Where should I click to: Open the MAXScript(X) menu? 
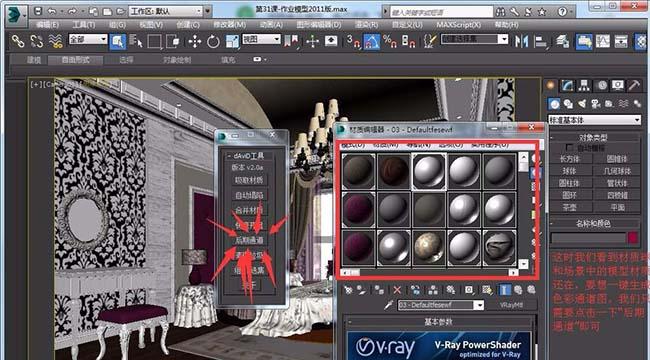click(458, 25)
